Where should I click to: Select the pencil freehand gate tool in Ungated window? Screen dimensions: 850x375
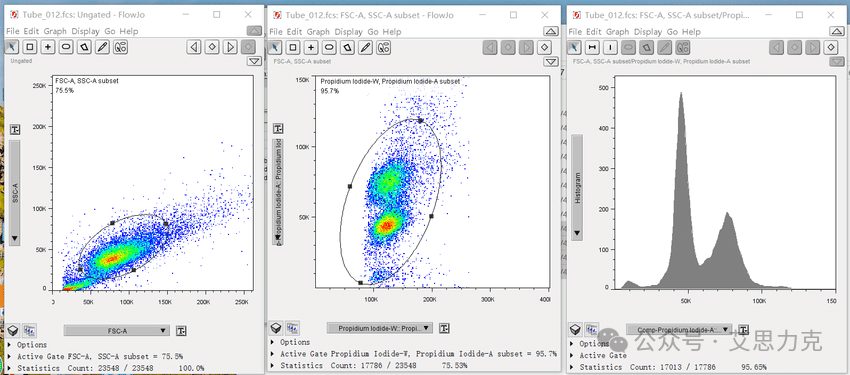pyautogui.click(x=102, y=47)
